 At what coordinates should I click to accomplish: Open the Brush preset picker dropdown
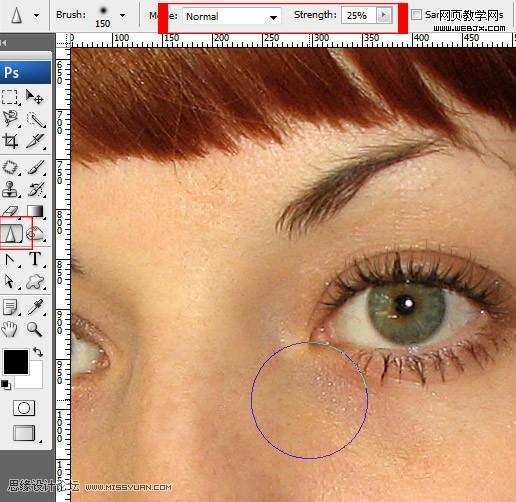click(122, 15)
